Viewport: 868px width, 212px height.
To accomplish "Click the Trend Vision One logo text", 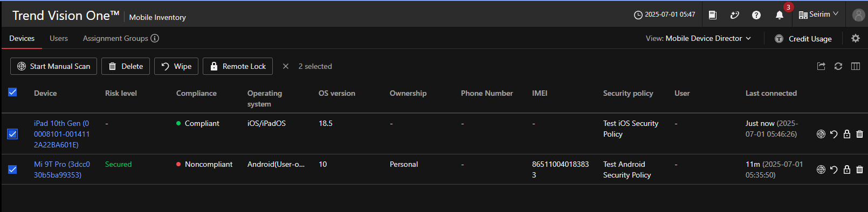I will coord(66,15).
